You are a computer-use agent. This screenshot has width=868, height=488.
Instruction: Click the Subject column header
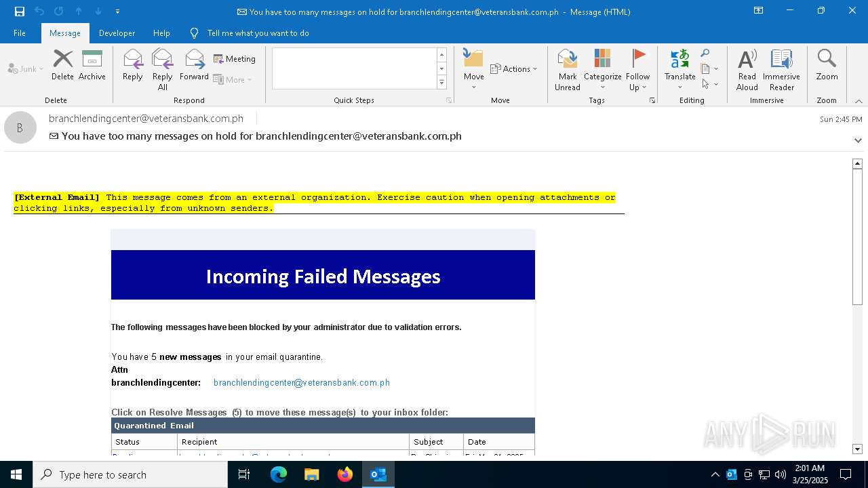click(x=437, y=442)
